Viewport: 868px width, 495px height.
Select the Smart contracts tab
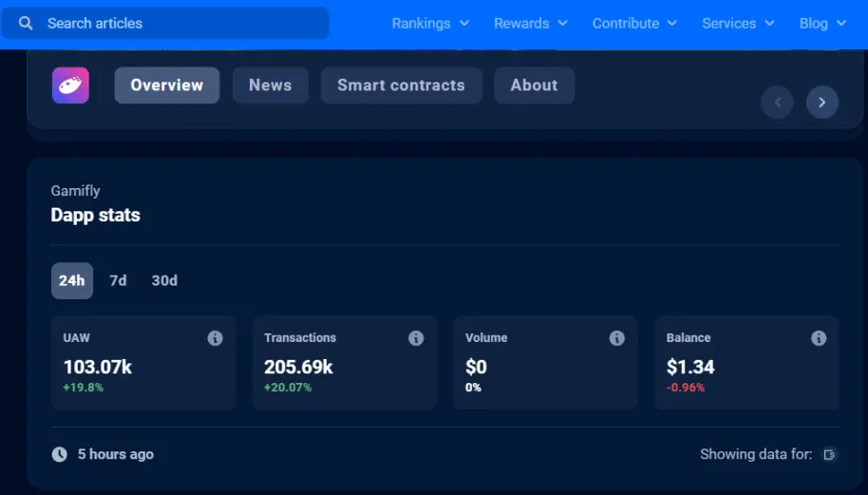(402, 86)
